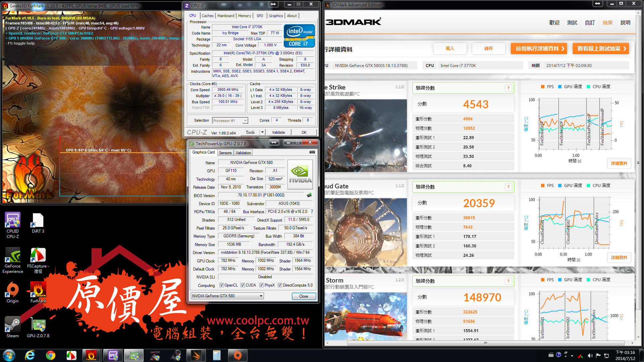Switch to GPU-Z via its taskbar button

click(x=134, y=355)
